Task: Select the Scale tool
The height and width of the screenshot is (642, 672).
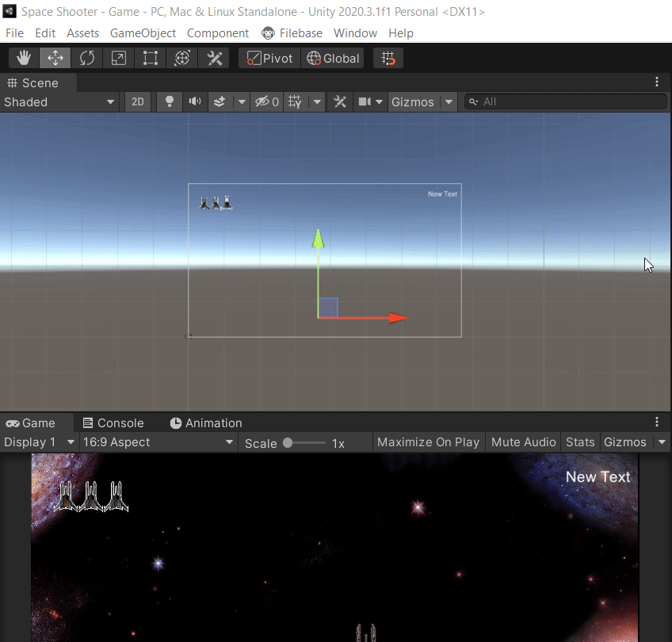Action: click(119, 57)
